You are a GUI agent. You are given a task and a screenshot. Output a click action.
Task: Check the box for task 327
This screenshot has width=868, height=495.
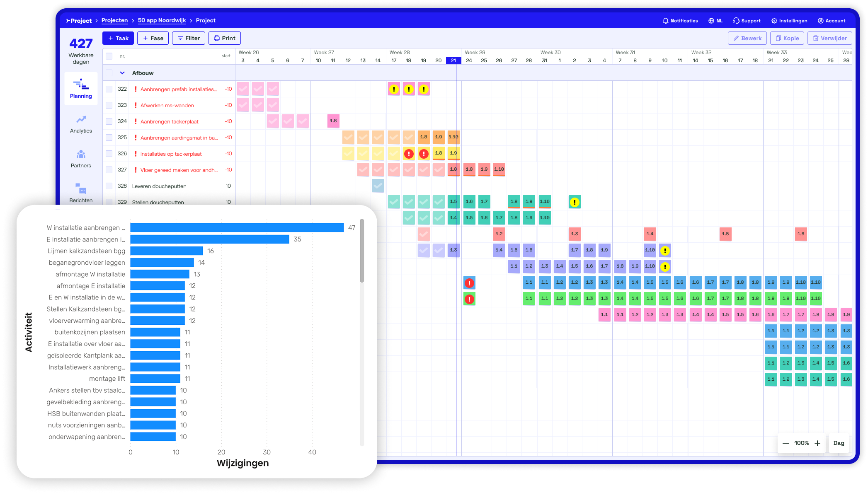pyautogui.click(x=109, y=170)
